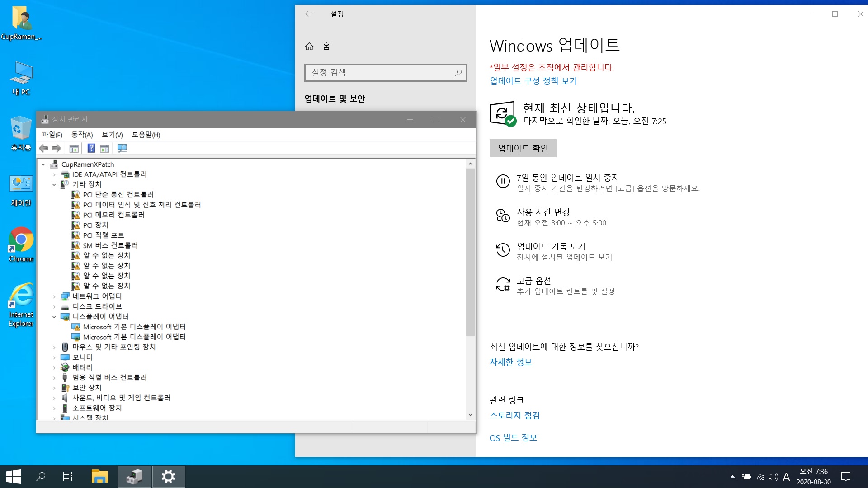The width and height of the screenshot is (868, 488).
Task: Expand the 배터리 category
Action: (x=54, y=367)
